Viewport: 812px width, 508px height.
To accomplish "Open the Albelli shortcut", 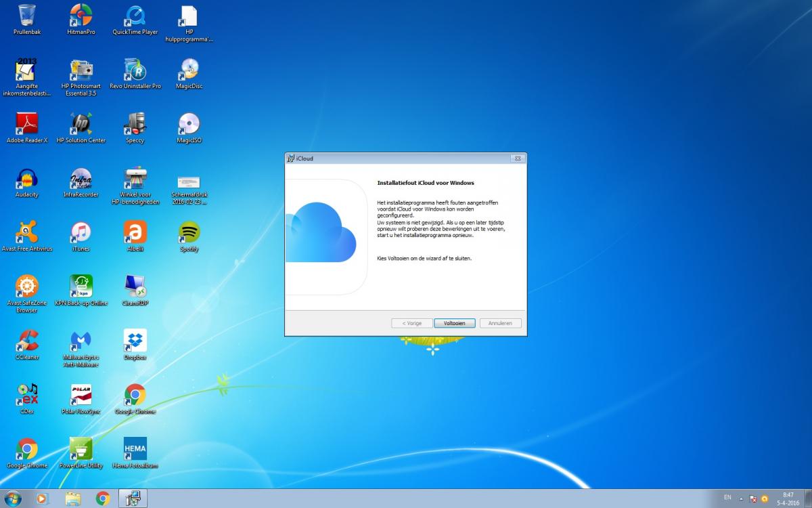I will tap(135, 236).
